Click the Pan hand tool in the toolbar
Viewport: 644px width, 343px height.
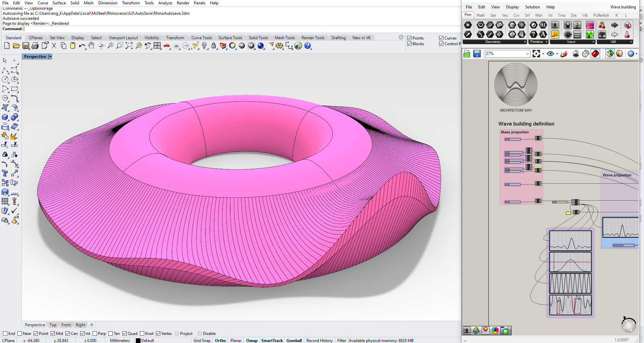[91, 46]
